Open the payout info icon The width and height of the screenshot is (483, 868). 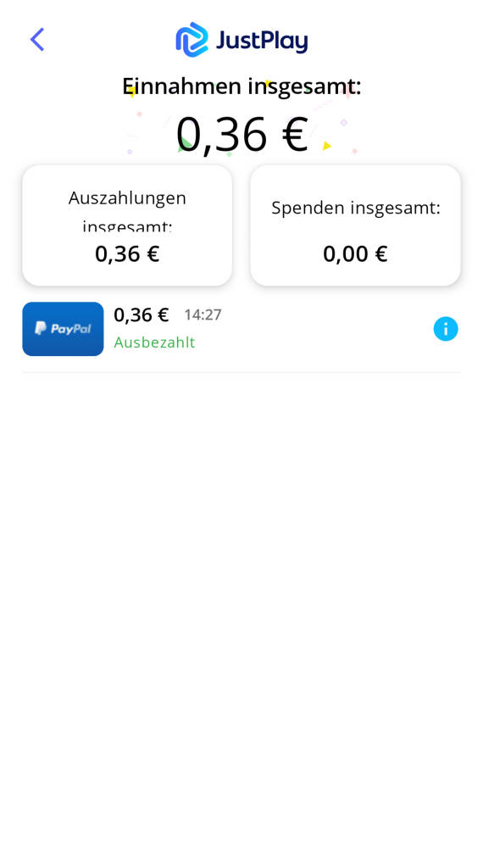(446, 329)
